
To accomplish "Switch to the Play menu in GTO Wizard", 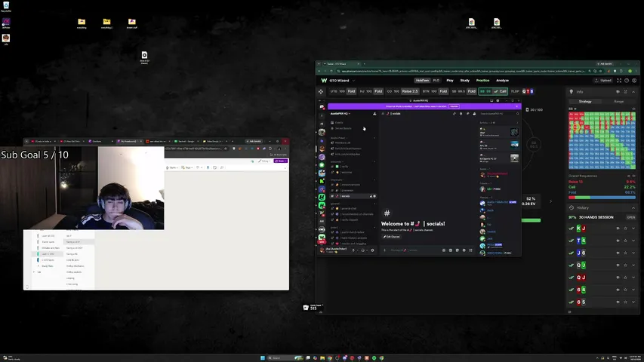I will tap(450, 81).
